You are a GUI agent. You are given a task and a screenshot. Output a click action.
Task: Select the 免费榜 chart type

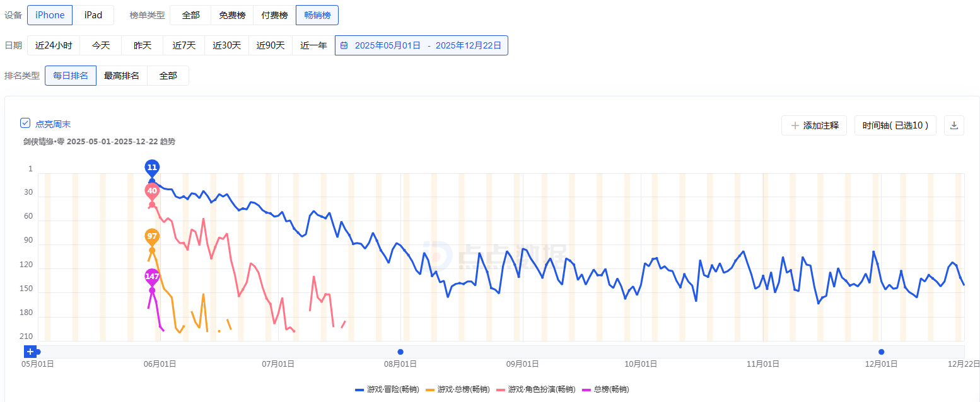[x=232, y=15]
